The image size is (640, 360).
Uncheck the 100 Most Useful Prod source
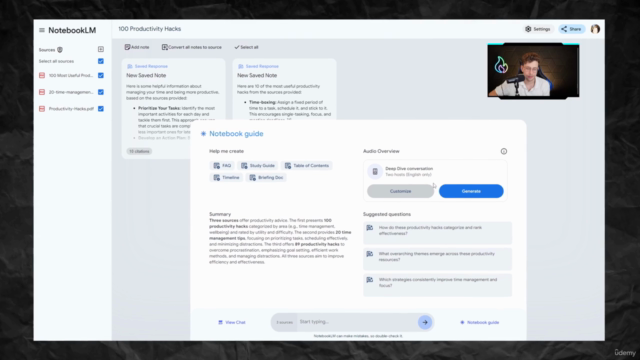101,76
